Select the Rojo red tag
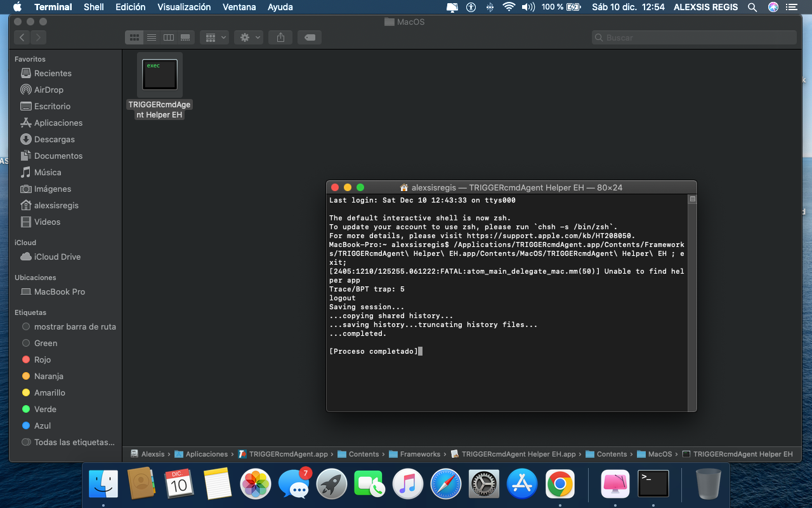This screenshot has width=812, height=508. (43, 359)
